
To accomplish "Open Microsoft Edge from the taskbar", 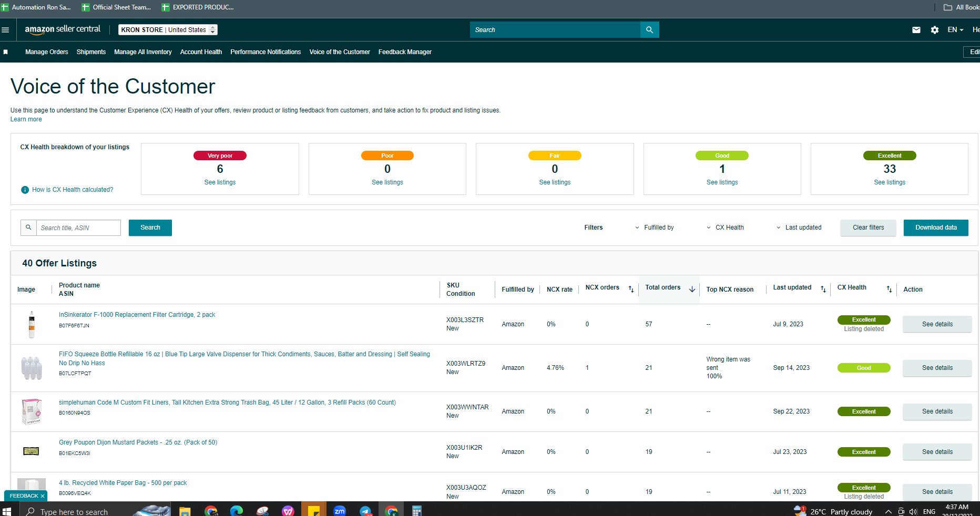I will (237, 511).
